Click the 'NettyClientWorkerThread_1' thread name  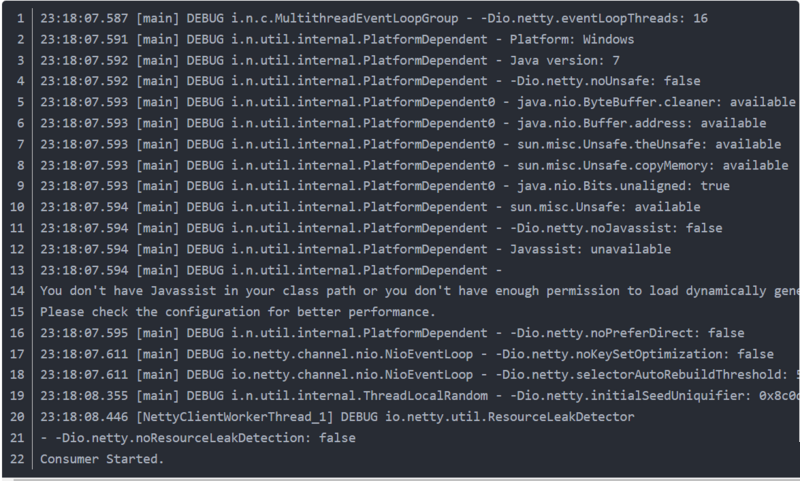(235, 417)
